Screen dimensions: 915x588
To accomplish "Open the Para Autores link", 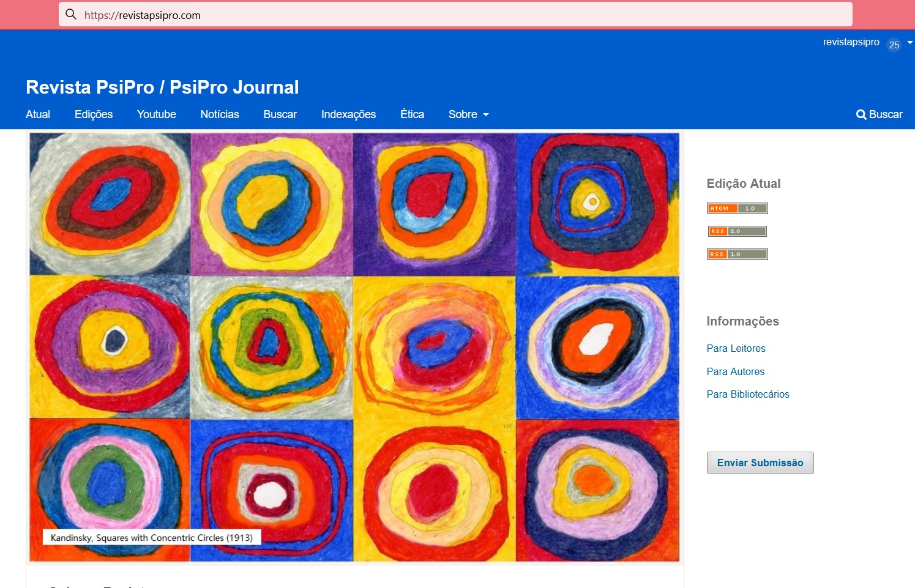I will (736, 371).
